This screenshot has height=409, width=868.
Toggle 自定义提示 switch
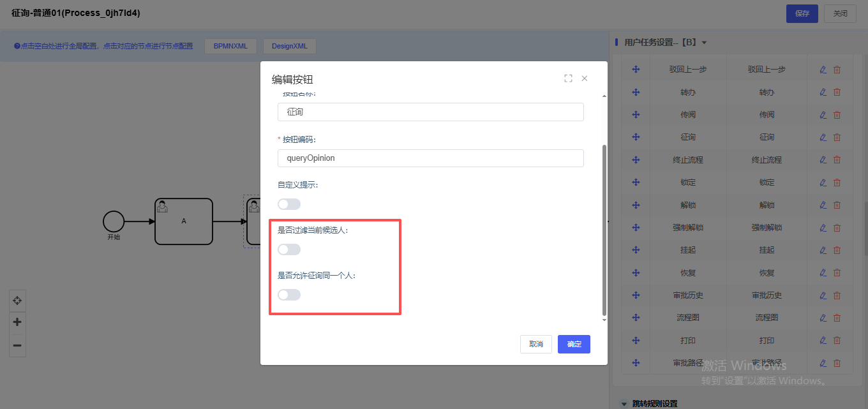point(289,204)
